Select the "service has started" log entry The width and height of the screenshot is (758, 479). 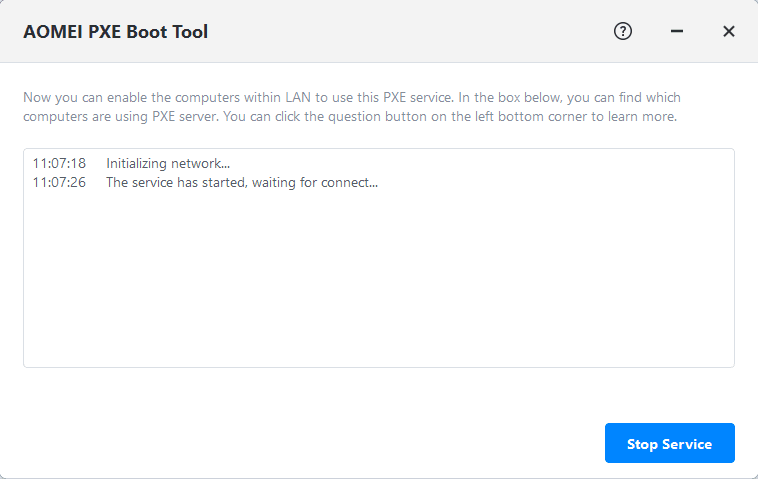[242, 182]
